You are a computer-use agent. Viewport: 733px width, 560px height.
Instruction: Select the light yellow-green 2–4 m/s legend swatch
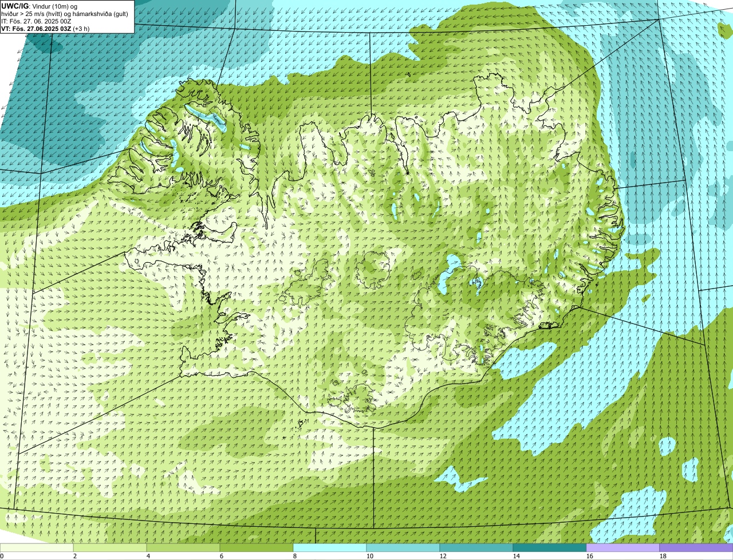point(110,548)
